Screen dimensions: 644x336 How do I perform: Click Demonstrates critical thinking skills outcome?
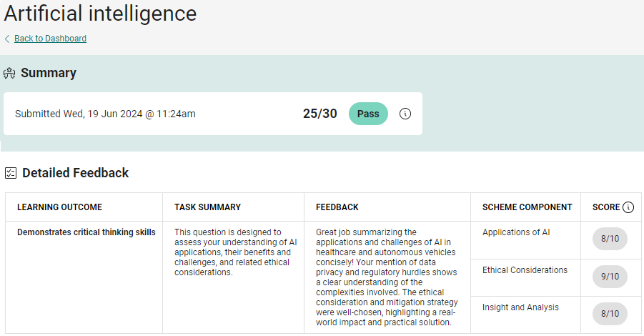86,232
